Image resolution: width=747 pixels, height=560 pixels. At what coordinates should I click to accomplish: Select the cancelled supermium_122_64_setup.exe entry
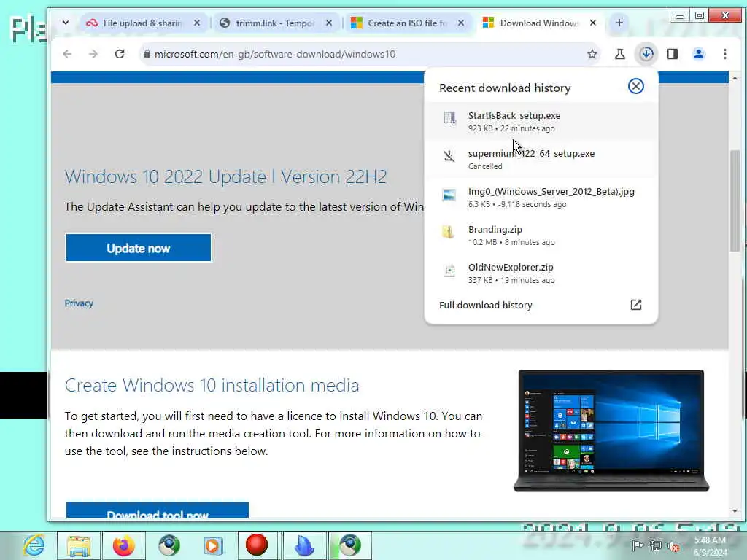point(541,160)
